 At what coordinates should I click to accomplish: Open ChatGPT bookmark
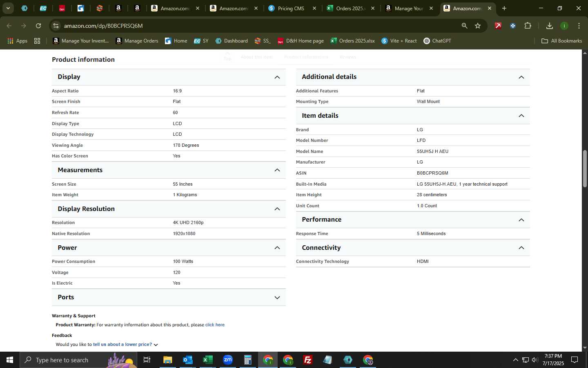[437, 41]
